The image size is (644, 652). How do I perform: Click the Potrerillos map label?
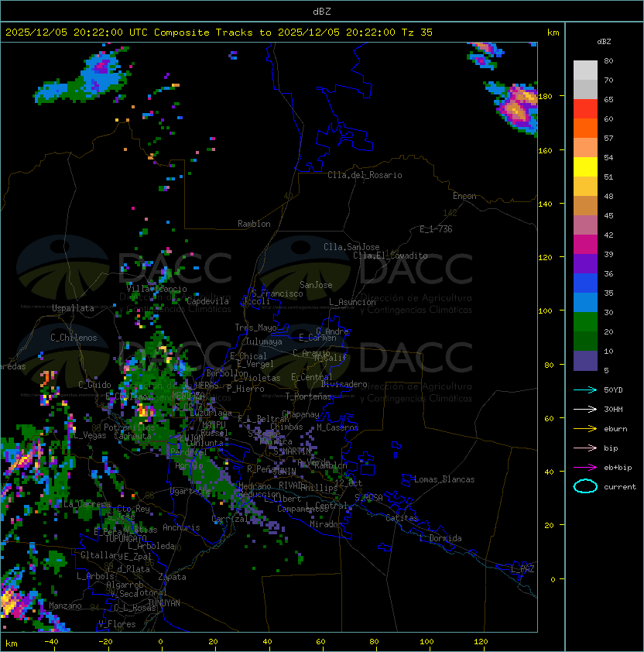(x=129, y=427)
